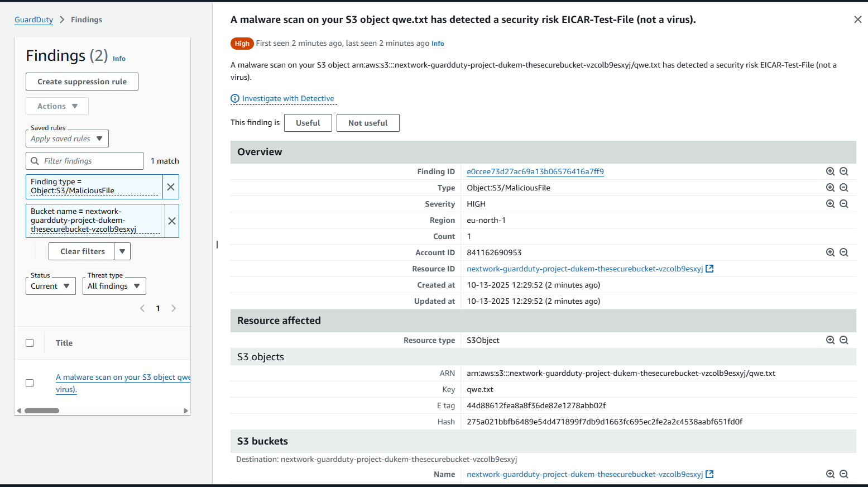This screenshot has width=868, height=487.
Task: Open the Apply saved rules dropdown
Action: [x=67, y=138]
